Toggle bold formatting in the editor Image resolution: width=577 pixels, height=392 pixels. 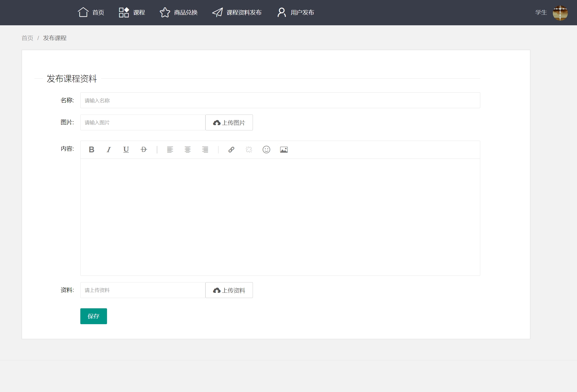(x=91, y=150)
